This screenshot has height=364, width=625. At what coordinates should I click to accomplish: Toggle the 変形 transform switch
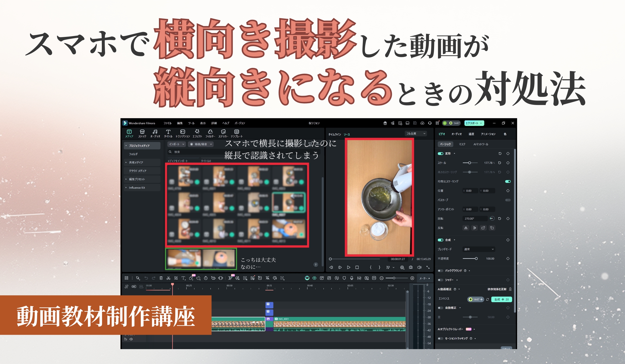(440, 154)
